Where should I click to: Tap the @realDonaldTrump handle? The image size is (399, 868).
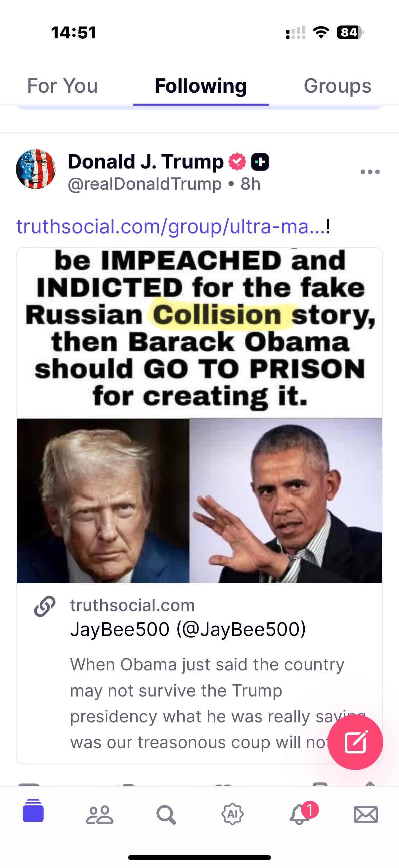click(x=145, y=184)
